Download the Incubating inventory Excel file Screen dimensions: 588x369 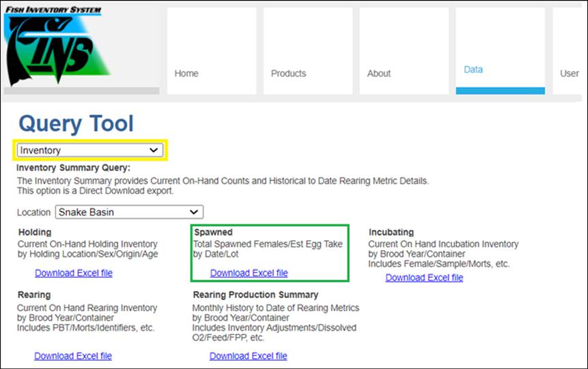tap(424, 278)
